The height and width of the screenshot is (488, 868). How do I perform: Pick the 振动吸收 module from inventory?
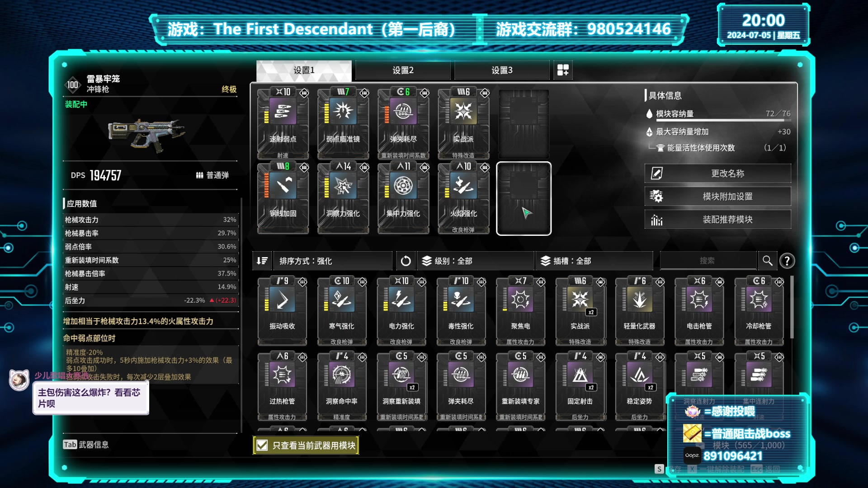(282, 311)
